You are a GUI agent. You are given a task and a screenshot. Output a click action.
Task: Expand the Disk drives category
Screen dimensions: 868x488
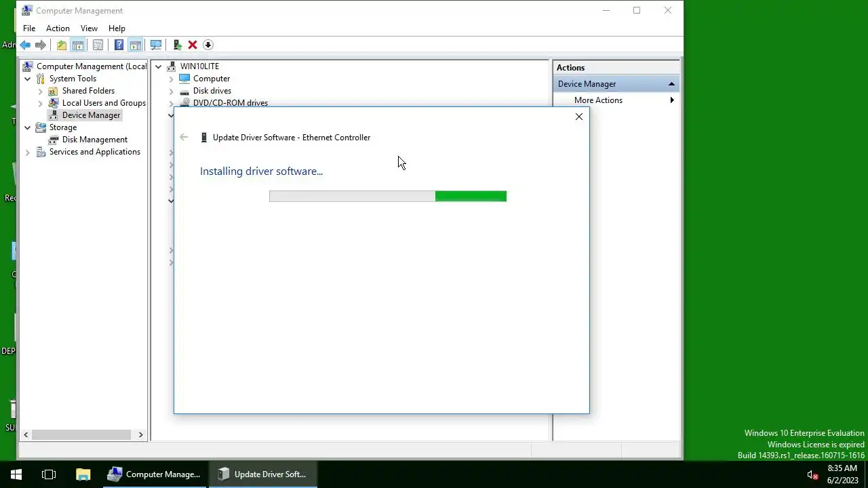pos(172,91)
